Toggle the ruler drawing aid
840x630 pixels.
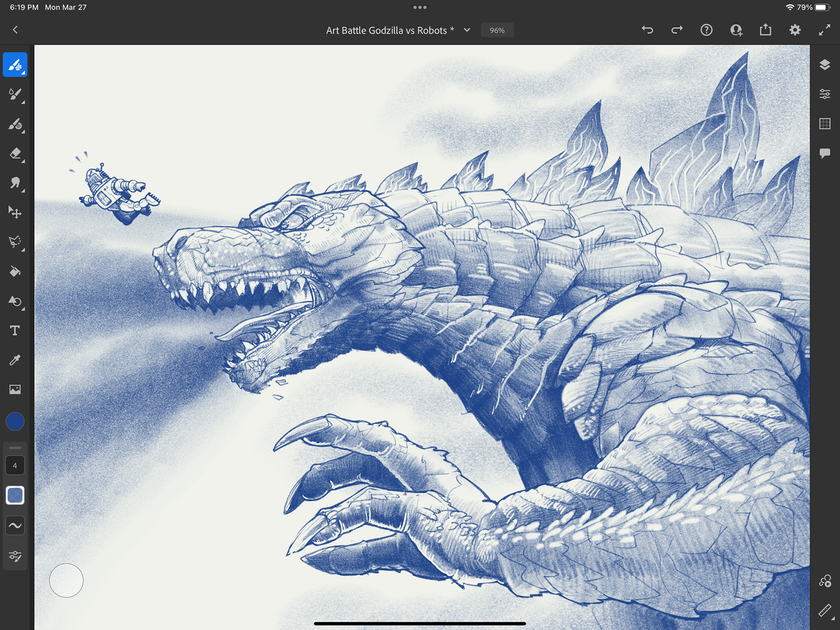coord(825,610)
